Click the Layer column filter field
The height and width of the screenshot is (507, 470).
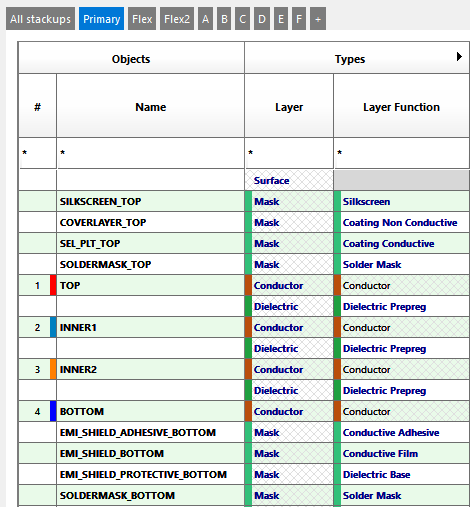pos(289,153)
